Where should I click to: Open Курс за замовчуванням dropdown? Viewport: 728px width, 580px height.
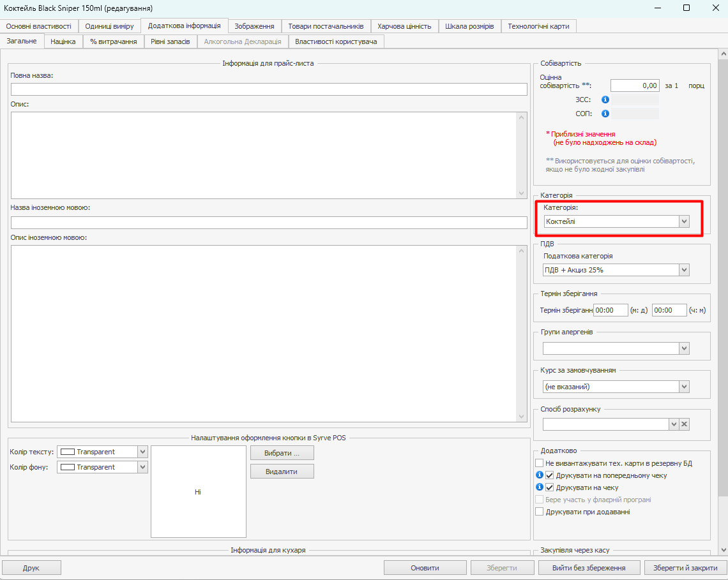(684, 387)
